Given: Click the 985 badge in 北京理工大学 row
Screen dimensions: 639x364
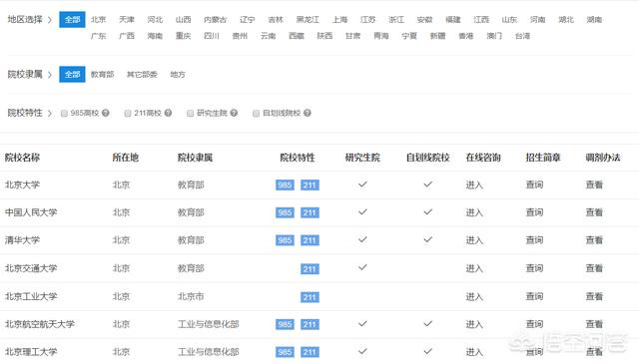Looking at the screenshot, I should tap(285, 352).
